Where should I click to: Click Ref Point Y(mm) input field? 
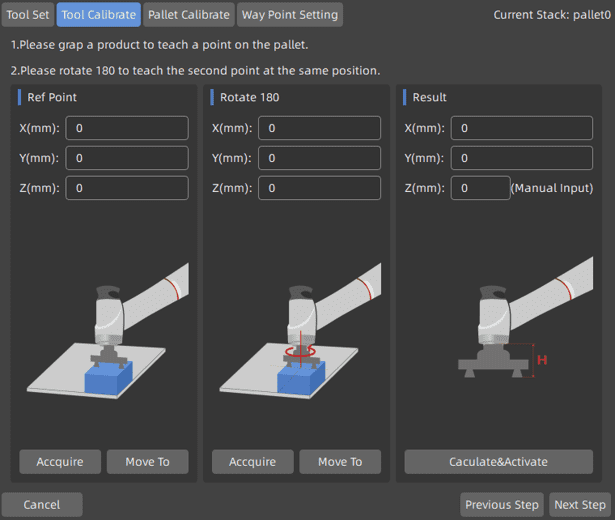point(127,158)
